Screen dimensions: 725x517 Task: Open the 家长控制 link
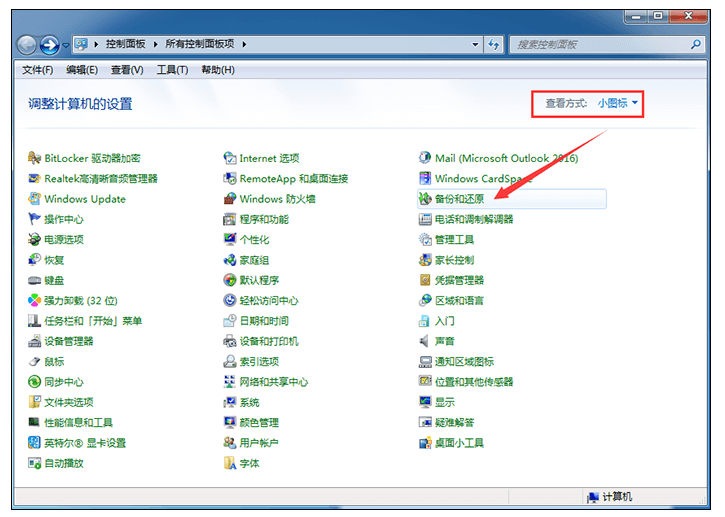tap(455, 260)
